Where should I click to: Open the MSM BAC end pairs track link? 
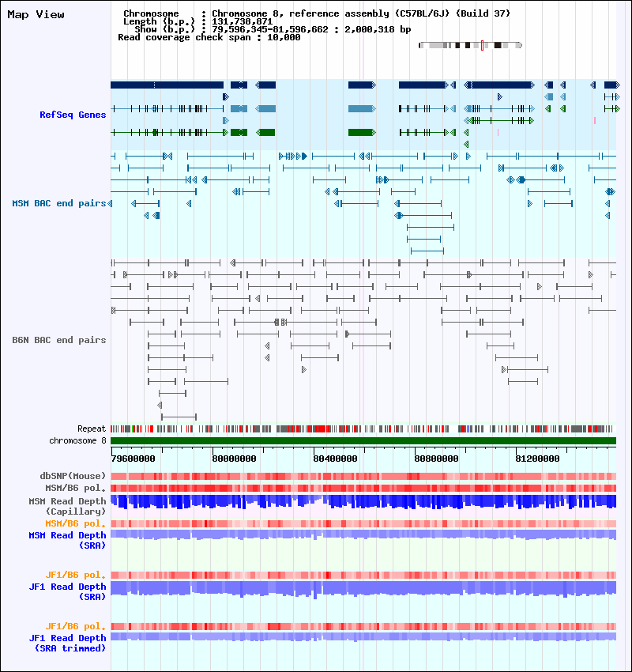(x=59, y=203)
